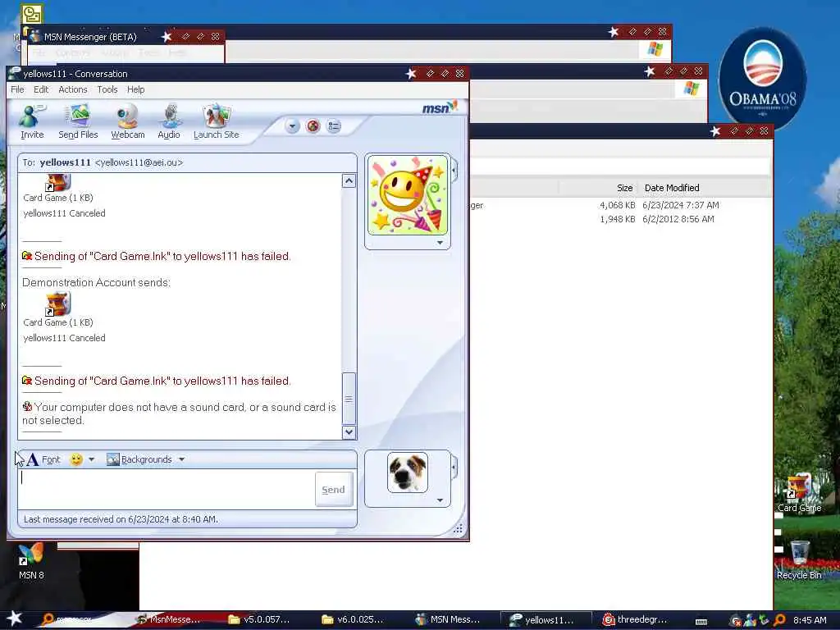840x630 pixels.
Task: Click the magnifier quick launch icon on taskbar
Action: point(48,620)
